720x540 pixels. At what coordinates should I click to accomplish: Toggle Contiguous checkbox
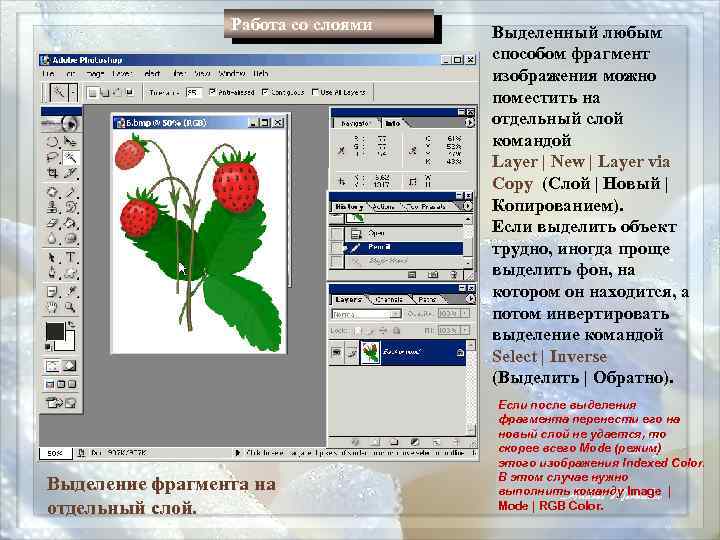tap(265, 92)
